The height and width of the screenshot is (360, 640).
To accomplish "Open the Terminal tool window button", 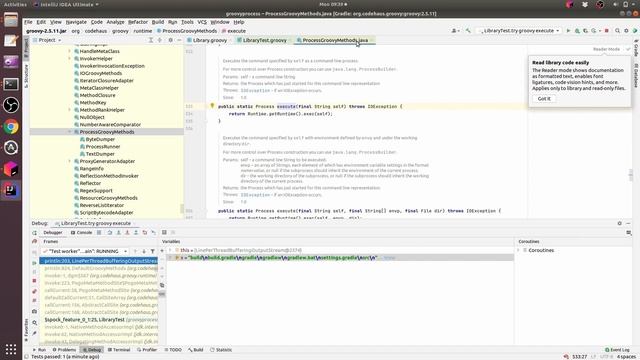I will (119, 350).
